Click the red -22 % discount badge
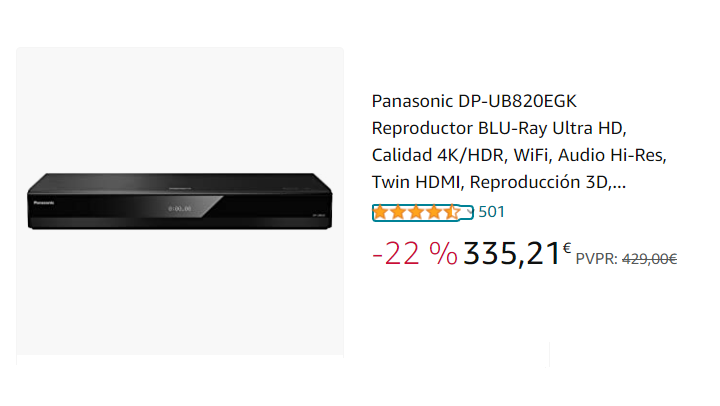This screenshot has width=720, height=406. 414,255
